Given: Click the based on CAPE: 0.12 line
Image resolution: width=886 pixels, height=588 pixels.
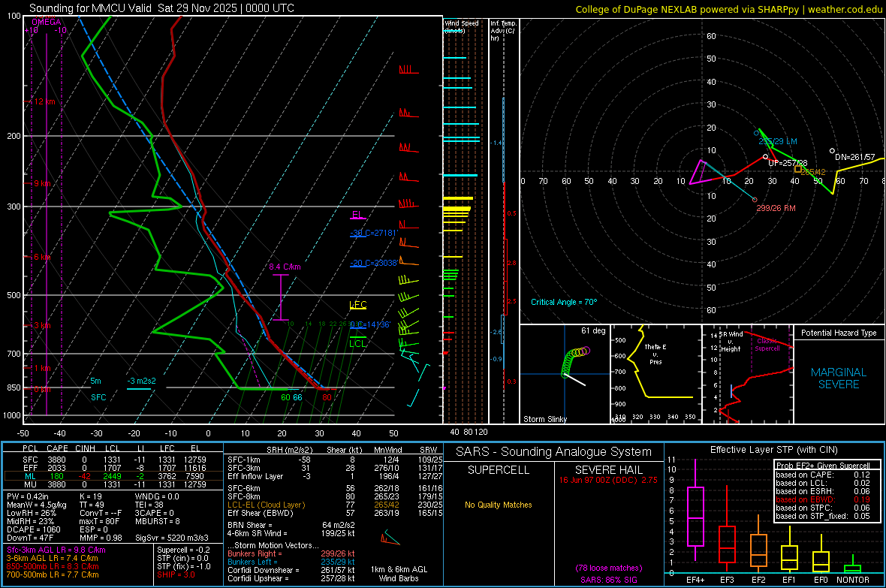Looking at the screenshot, I should pyautogui.click(x=823, y=475).
